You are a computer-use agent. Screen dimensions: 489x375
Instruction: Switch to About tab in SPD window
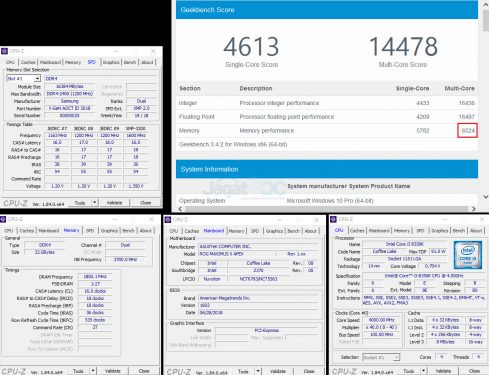pyautogui.click(x=147, y=62)
